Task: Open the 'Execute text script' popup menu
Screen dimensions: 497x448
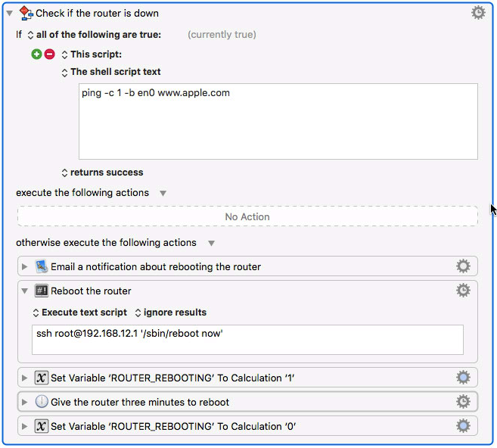Action: 80,313
